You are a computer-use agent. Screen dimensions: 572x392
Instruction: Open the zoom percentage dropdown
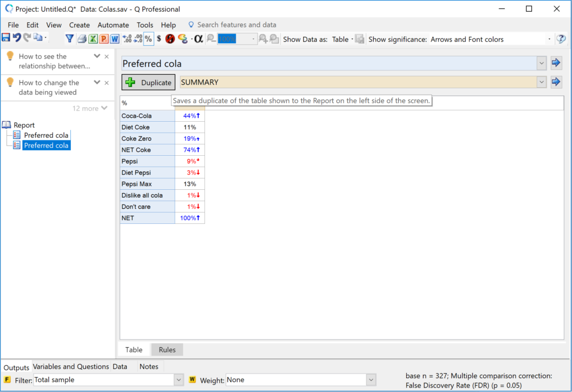[x=253, y=39]
